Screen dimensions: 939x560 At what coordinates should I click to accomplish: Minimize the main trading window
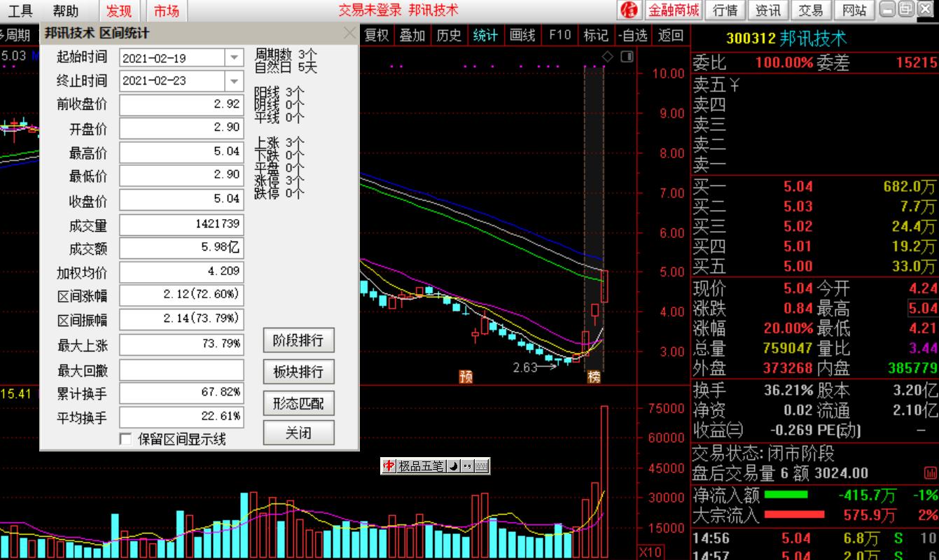point(888,10)
